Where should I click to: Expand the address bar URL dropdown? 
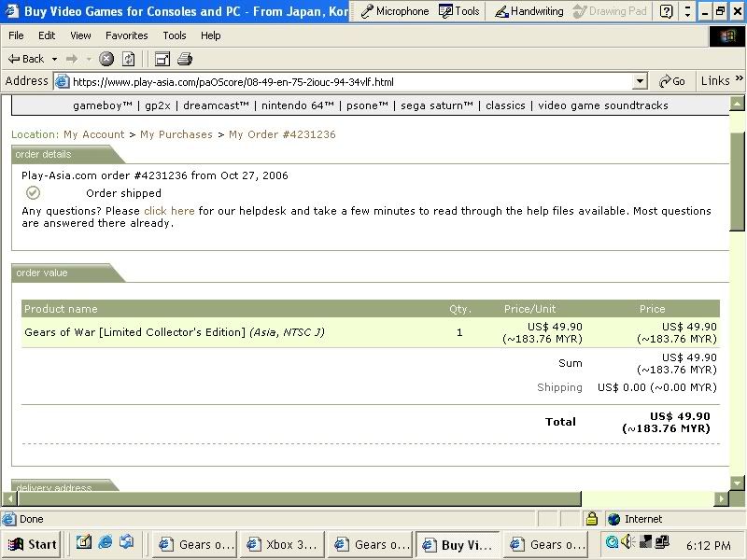click(639, 81)
